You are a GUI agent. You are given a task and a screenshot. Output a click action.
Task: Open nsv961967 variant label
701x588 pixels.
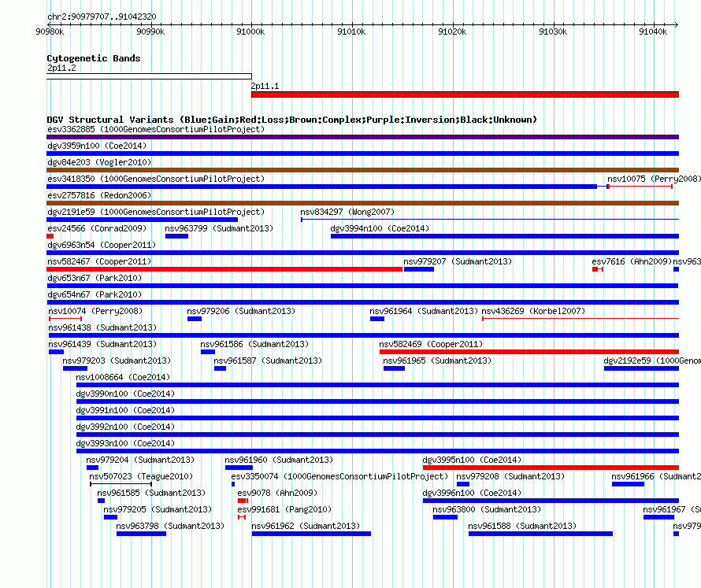pos(672,509)
